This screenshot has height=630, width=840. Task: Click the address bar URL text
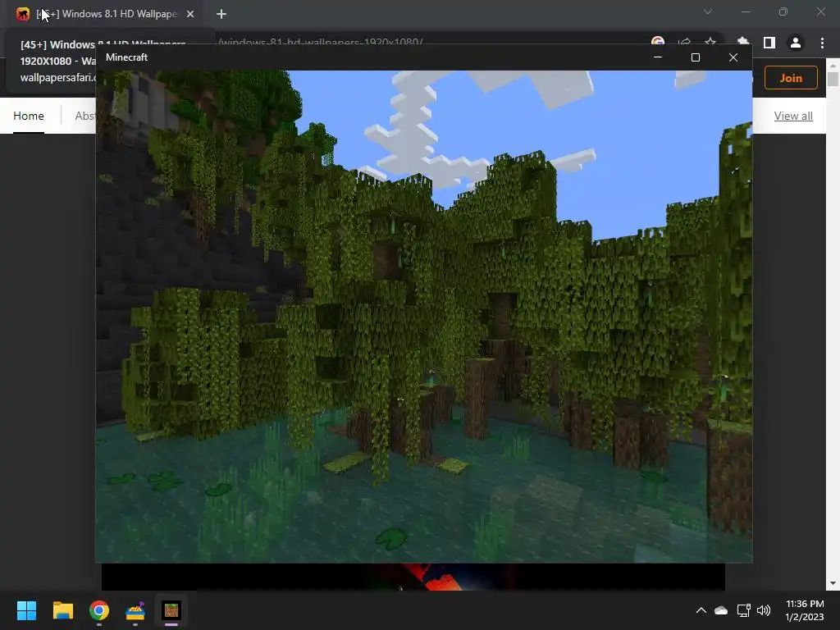(321, 41)
